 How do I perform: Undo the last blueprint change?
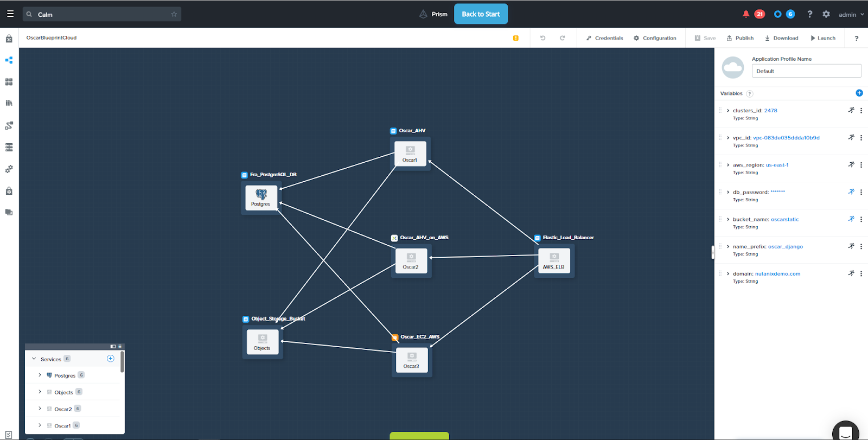click(542, 38)
